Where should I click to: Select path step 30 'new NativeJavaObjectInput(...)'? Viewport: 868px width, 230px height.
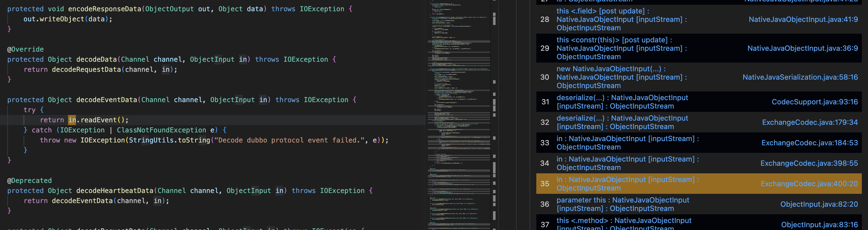pos(622,77)
